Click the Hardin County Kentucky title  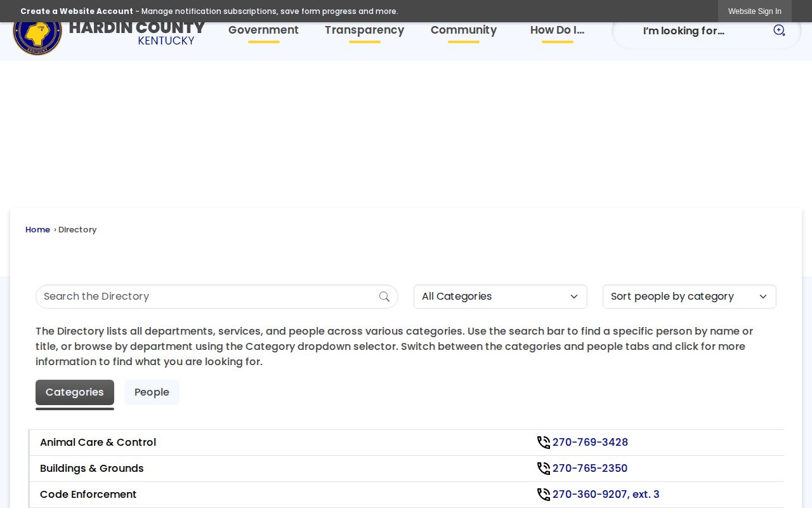coord(137,34)
